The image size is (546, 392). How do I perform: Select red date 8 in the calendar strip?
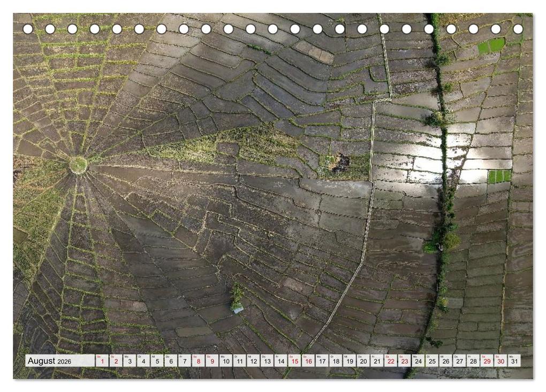point(199,361)
